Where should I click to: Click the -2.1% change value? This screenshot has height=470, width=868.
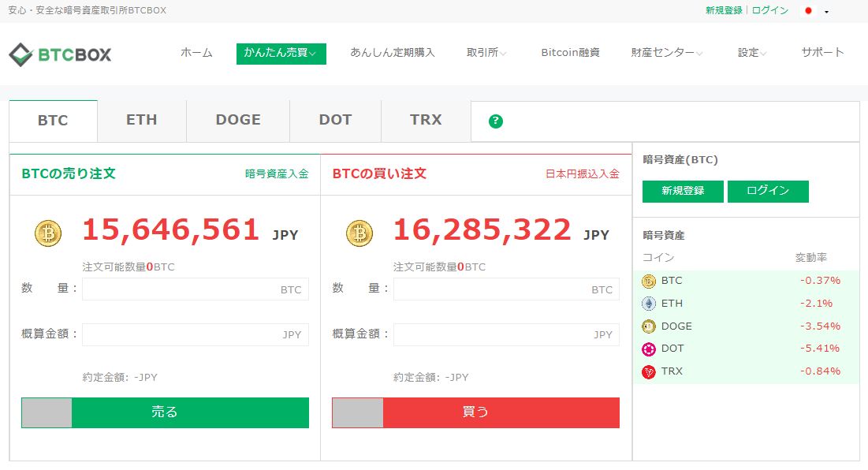pos(816,304)
